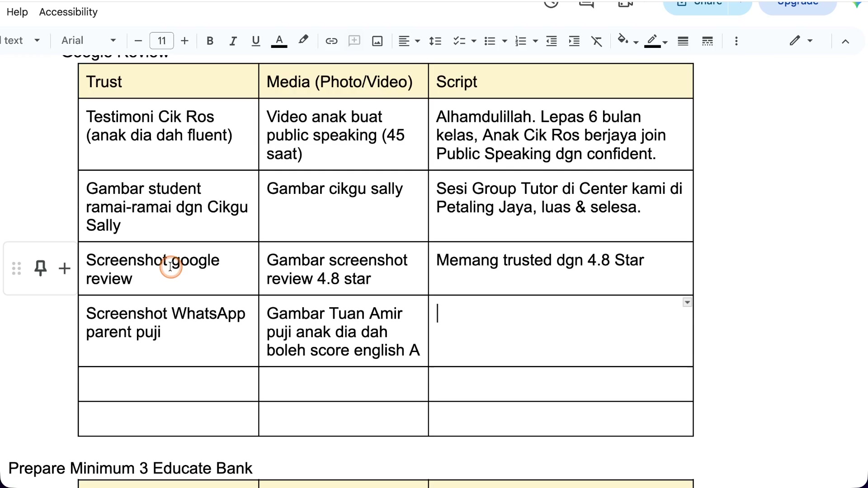Grab the row drag handle dots

coord(17,268)
